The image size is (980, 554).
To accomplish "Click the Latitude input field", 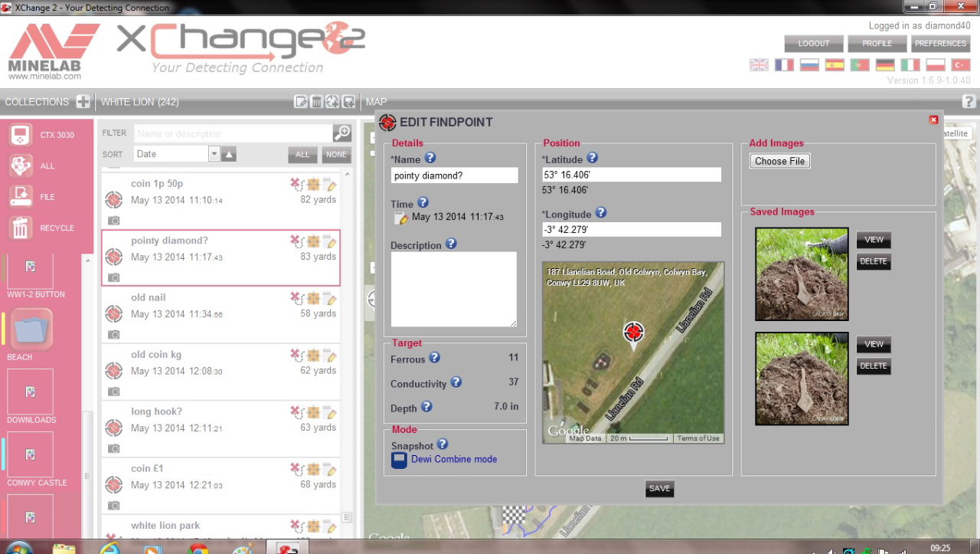I will tap(632, 175).
